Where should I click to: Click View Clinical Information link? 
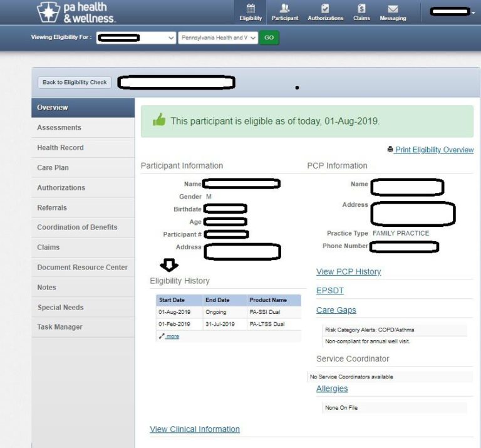195,429
